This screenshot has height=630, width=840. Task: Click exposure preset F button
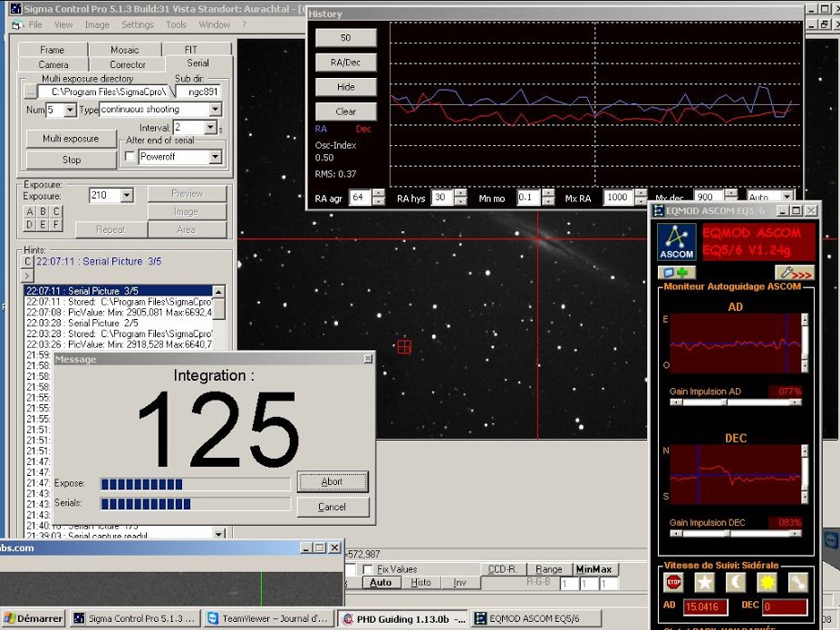click(55, 225)
